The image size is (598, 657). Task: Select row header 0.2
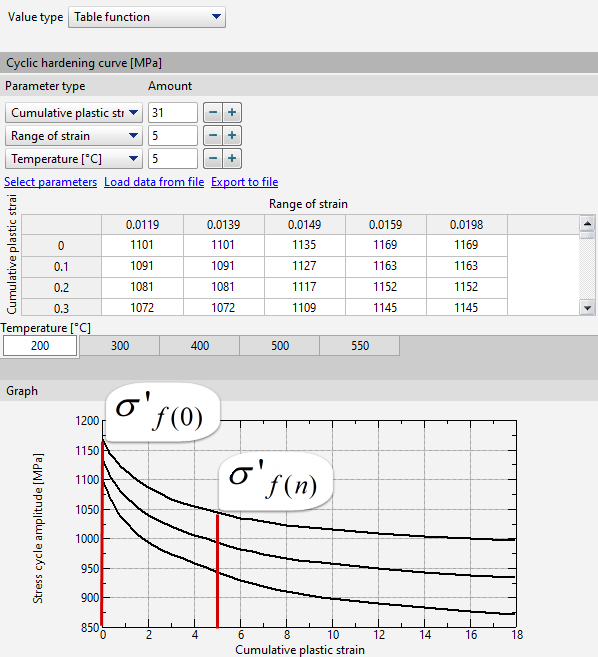61,288
